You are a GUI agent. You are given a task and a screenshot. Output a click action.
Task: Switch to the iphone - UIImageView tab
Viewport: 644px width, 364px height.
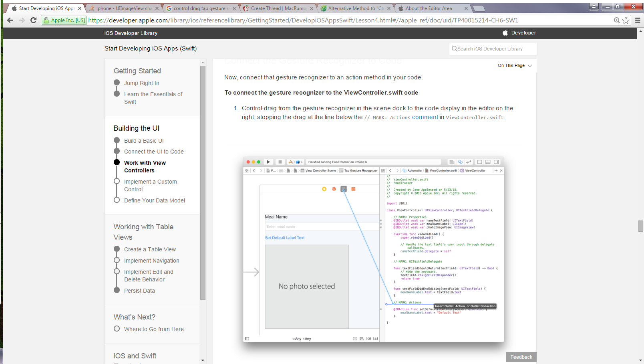[x=124, y=8]
